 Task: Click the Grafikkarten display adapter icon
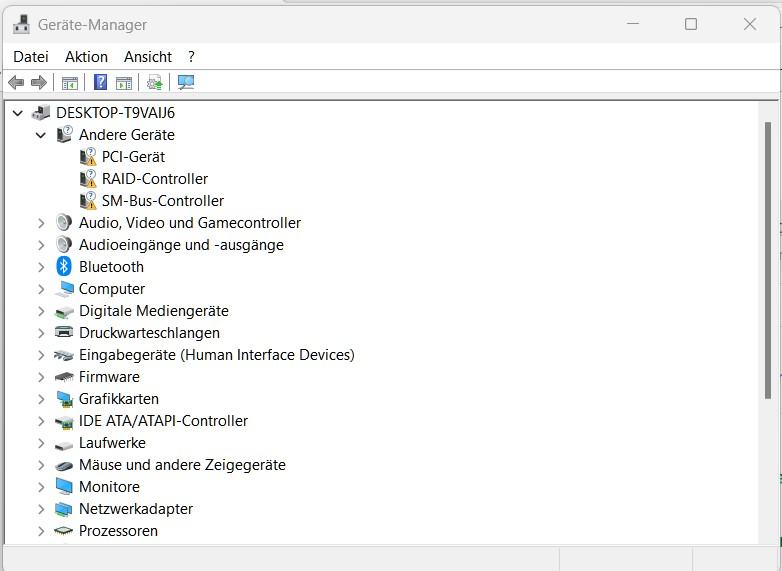(x=64, y=399)
